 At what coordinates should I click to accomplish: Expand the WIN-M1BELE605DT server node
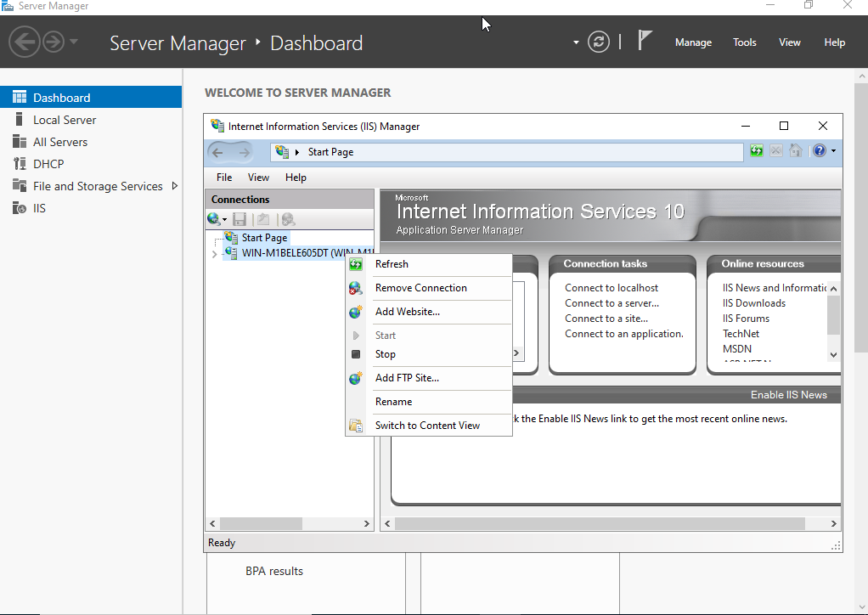tap(214, 254)
